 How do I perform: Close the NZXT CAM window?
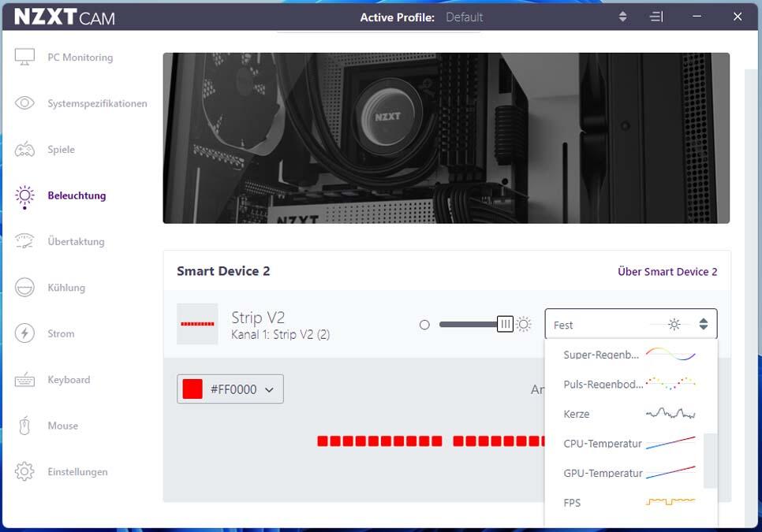738,17
